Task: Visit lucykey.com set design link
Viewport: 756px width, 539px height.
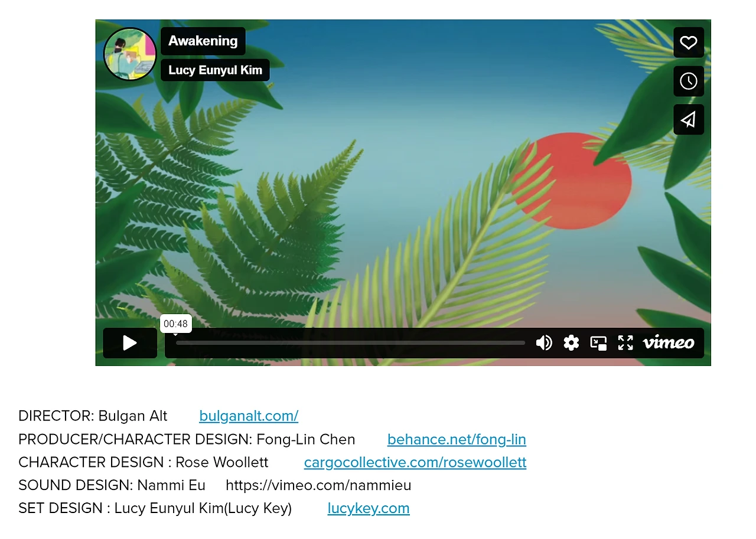Action: pos(369,508)
